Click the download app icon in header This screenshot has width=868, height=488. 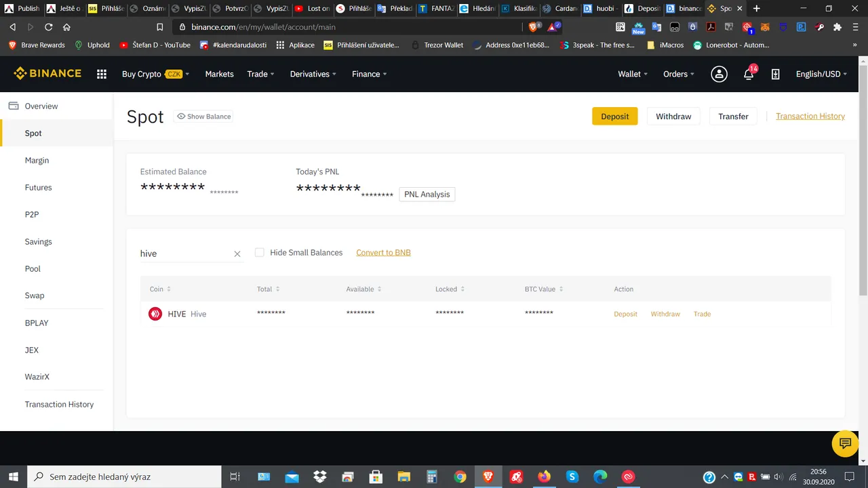pos(775,75)
